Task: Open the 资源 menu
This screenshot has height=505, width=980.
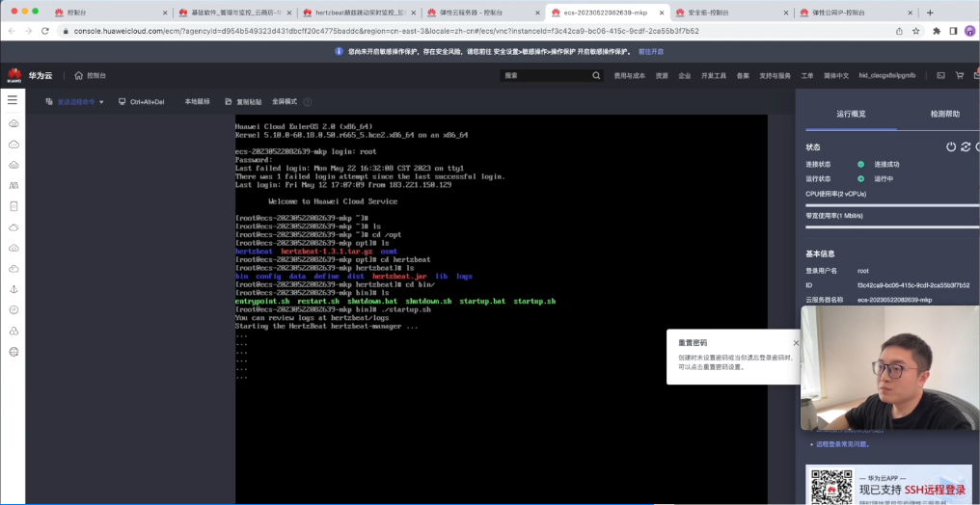Action: coord(662,75)
